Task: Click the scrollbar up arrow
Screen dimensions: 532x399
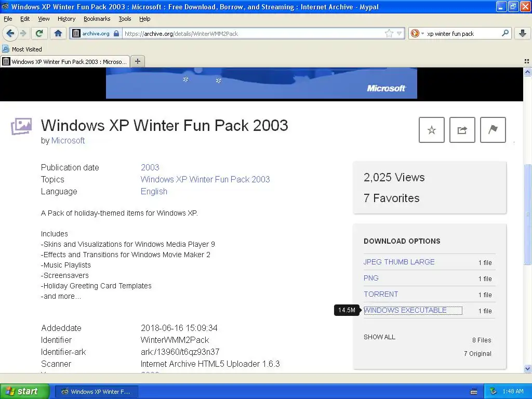Action: (x=527, y=72)
